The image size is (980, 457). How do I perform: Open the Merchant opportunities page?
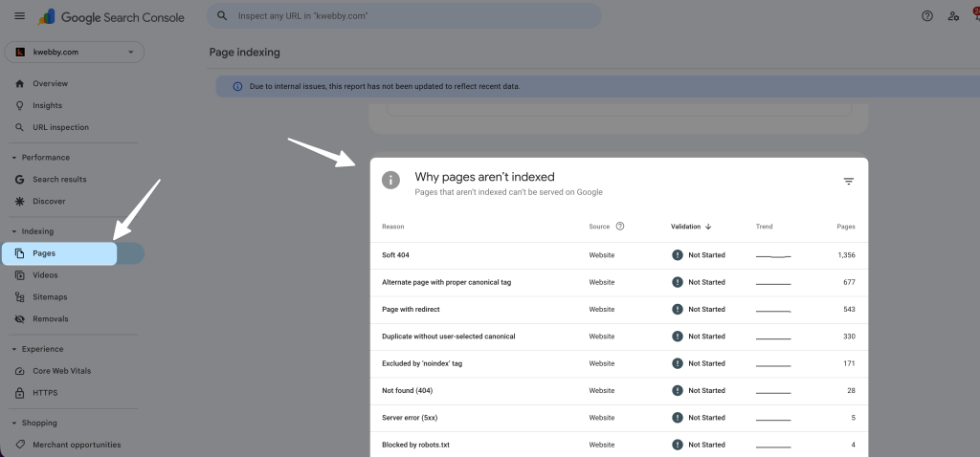(x=77, y=445)
